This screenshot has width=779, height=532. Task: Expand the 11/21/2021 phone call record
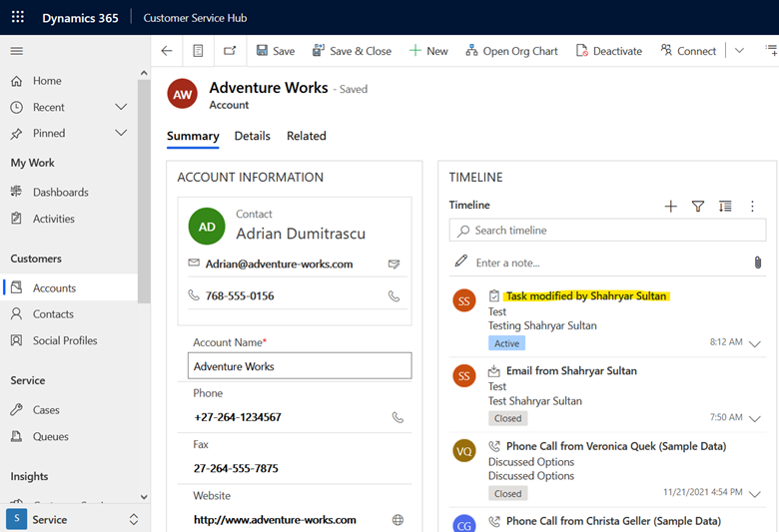755,494
